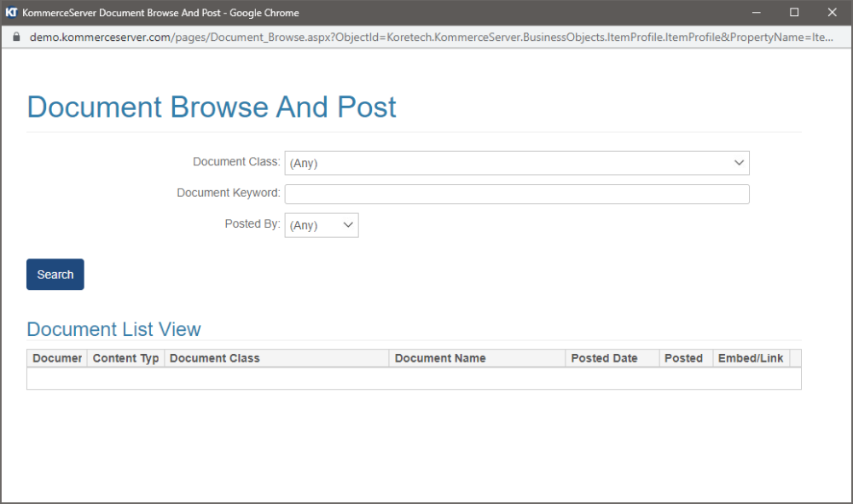Viewport: 853px width, 504px height.
Task: Sort by Document Class column header
Action: pyautogui.click(x=276, y=358)
